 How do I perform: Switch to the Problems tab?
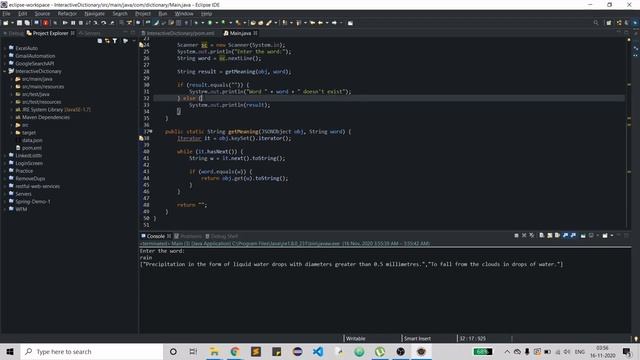188,236
